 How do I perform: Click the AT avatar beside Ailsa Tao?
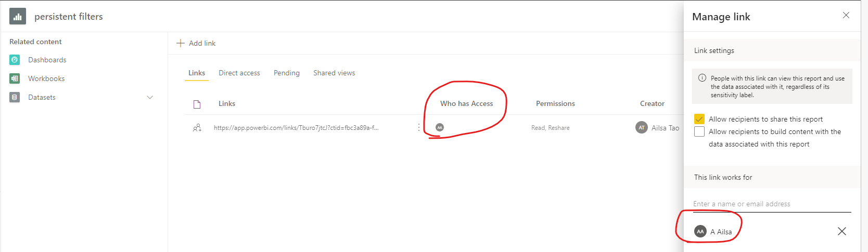[x=642, y=127]
